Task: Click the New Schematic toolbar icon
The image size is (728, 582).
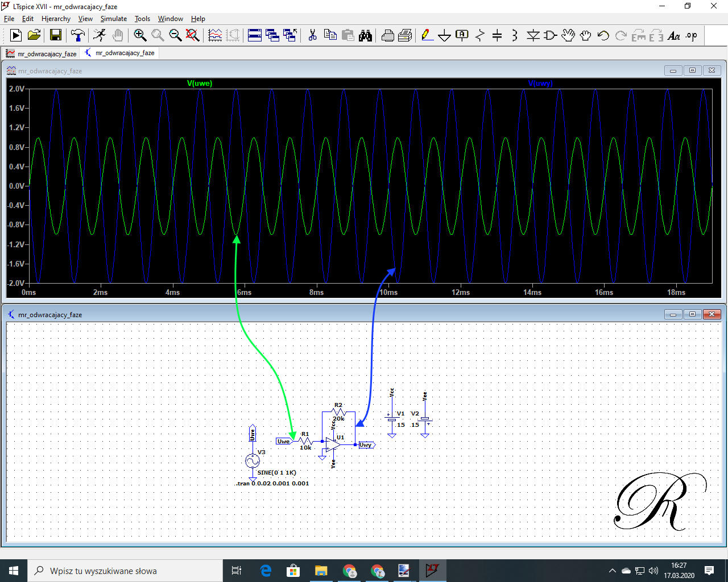Action: coord(16,35)
